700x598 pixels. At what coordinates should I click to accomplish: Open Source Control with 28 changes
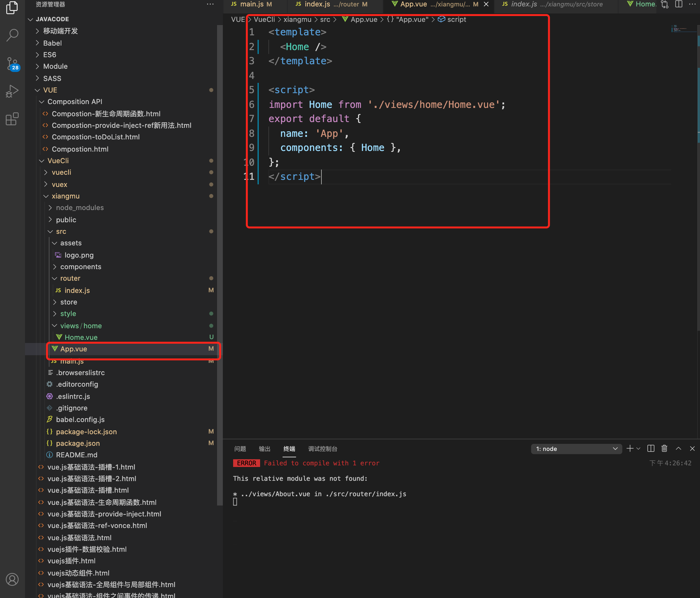[13, 64]
